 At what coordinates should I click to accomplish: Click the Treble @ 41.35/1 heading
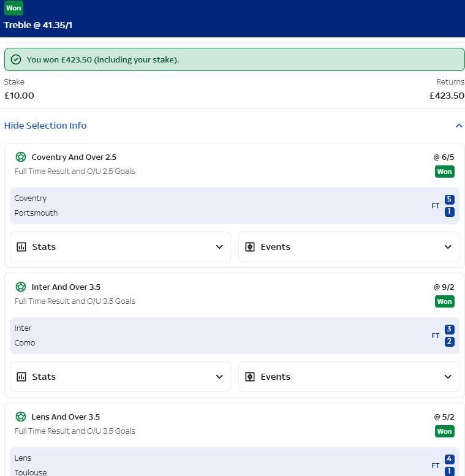[38, 25]
